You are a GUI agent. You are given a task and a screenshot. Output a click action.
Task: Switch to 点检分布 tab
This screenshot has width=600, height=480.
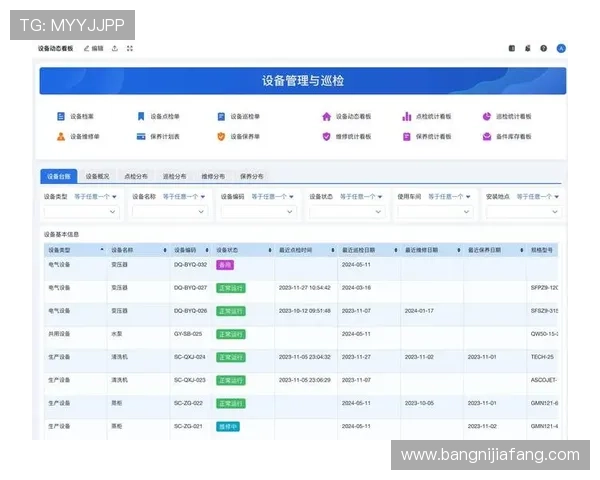[136, 176]
